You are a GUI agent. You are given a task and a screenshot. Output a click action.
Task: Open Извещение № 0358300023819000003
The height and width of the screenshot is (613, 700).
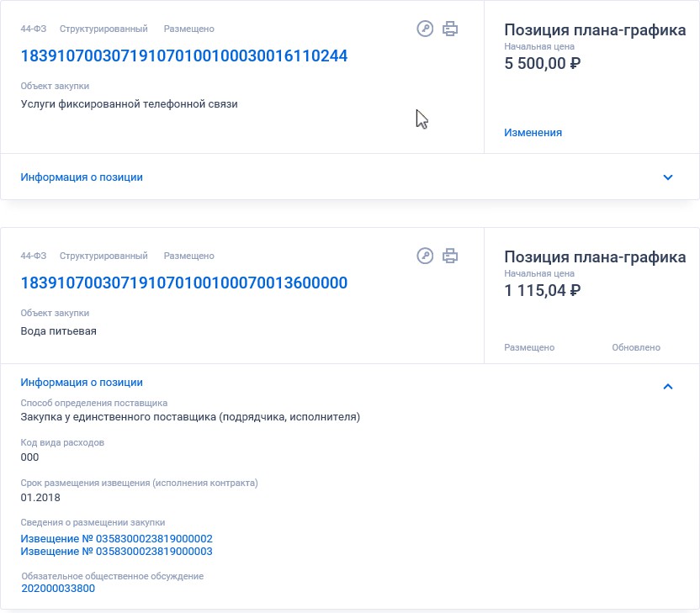click(116, 552)
